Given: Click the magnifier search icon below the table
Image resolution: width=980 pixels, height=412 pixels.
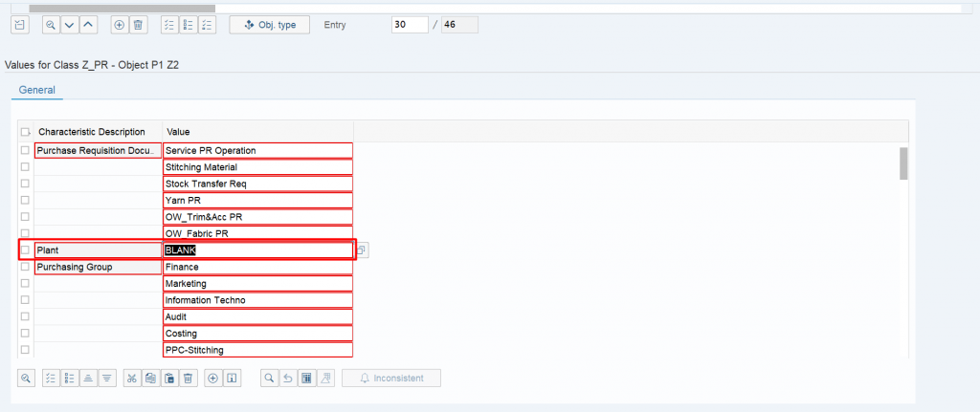Looking at the screenshot, I should point(269,378).
